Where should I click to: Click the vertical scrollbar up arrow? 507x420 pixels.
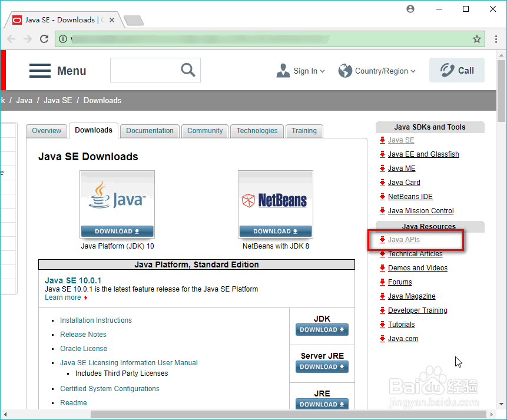click(x=501, y=55)
